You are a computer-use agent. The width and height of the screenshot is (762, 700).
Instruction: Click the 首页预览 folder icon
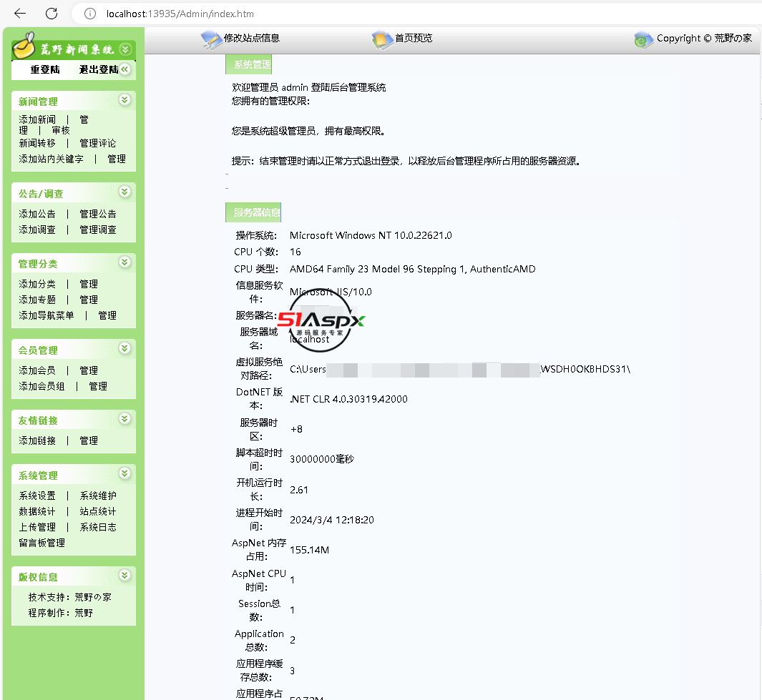pos(383,40)
